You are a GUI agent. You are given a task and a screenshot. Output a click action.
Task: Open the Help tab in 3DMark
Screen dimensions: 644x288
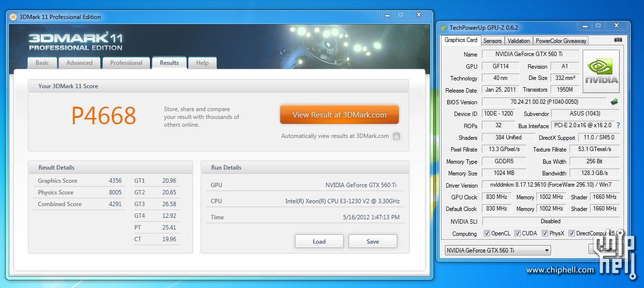tap(202, 63)
